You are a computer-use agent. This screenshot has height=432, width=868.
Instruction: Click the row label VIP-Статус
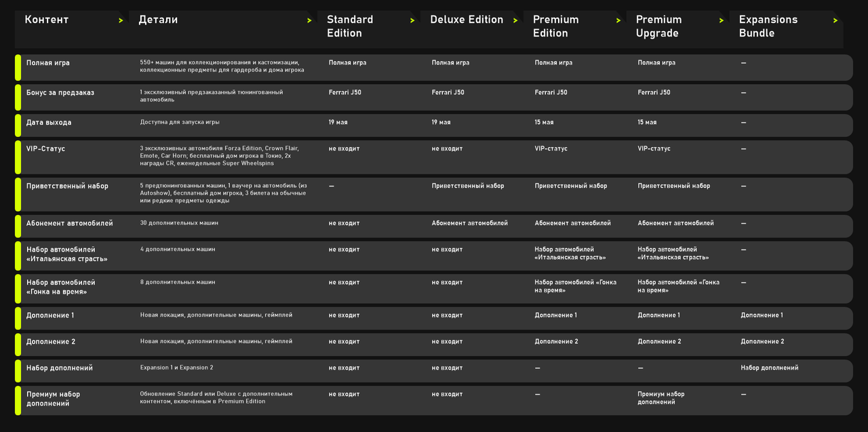point(45,149)
